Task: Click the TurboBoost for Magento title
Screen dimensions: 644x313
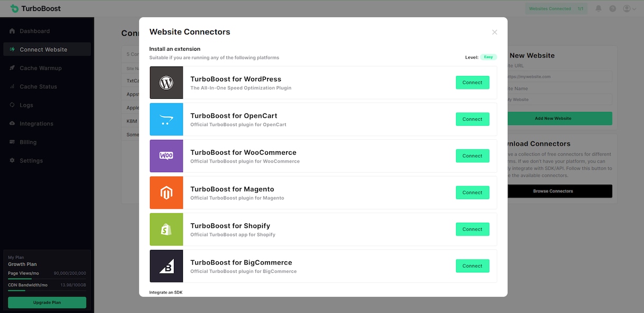Action: point(232,189)
